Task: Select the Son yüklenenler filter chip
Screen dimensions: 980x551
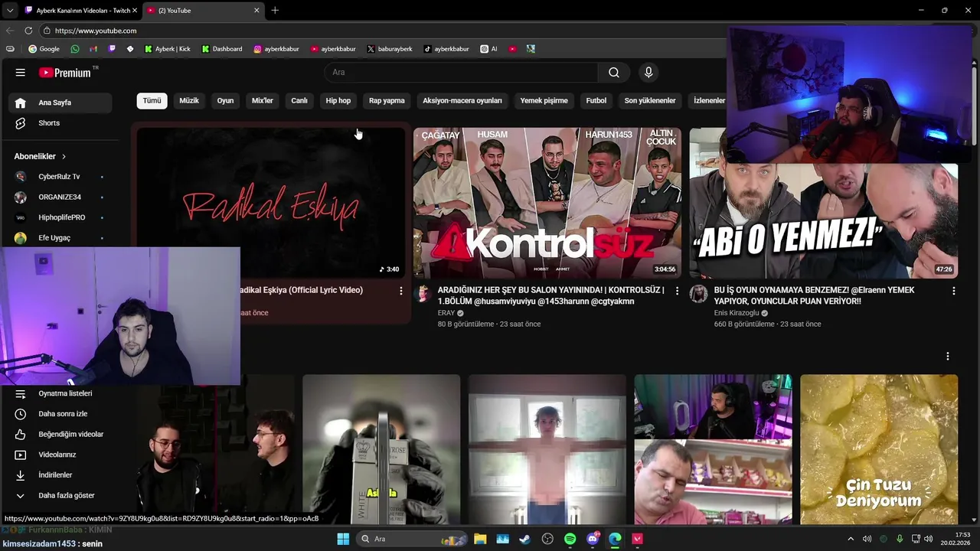Action: (x=650, y=101)
